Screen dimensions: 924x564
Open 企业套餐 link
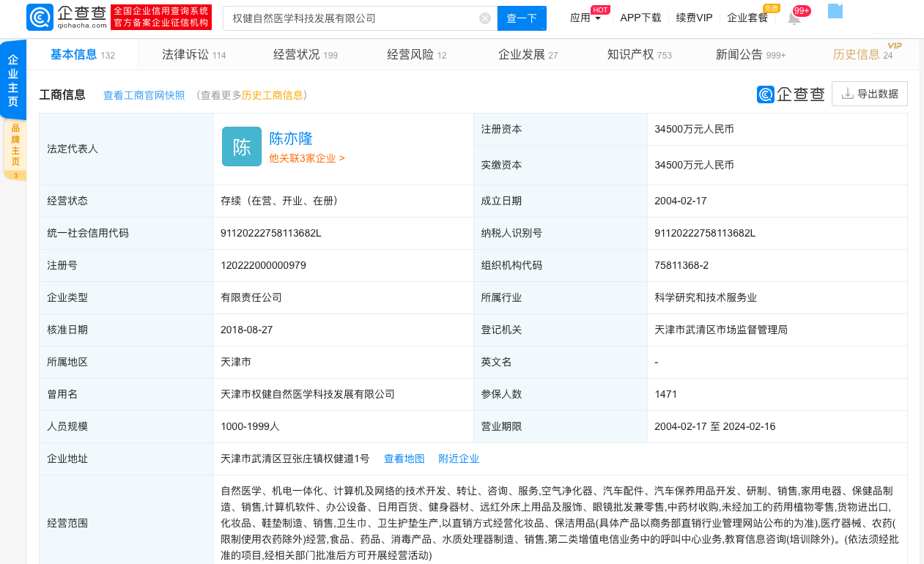(x=747, y=18)
